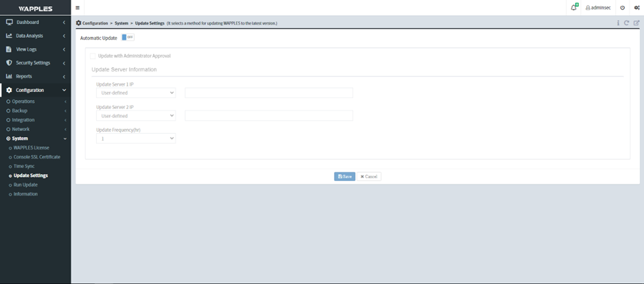Image resolution: width=644 pixels, height=284 pixels.
Task: Select WAPPLES License menu item
Action: tap(31, 147)
